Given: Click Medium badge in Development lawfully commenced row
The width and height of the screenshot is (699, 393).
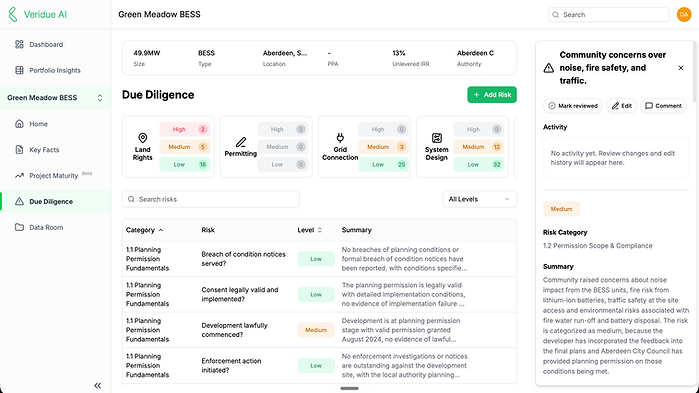Looking at the screenshot, I should [316, 330].
